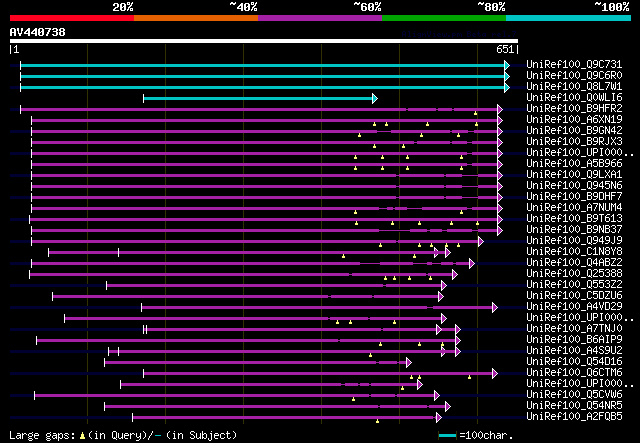
Task: Select the UniRef100_Q9LXA1 label
Action: pos(574,175)
